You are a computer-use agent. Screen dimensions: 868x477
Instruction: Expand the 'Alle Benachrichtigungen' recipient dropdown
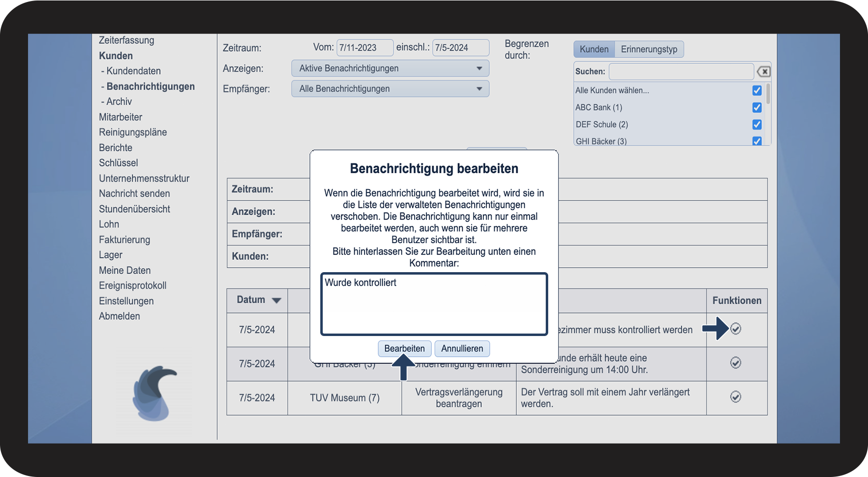(390, 89)
